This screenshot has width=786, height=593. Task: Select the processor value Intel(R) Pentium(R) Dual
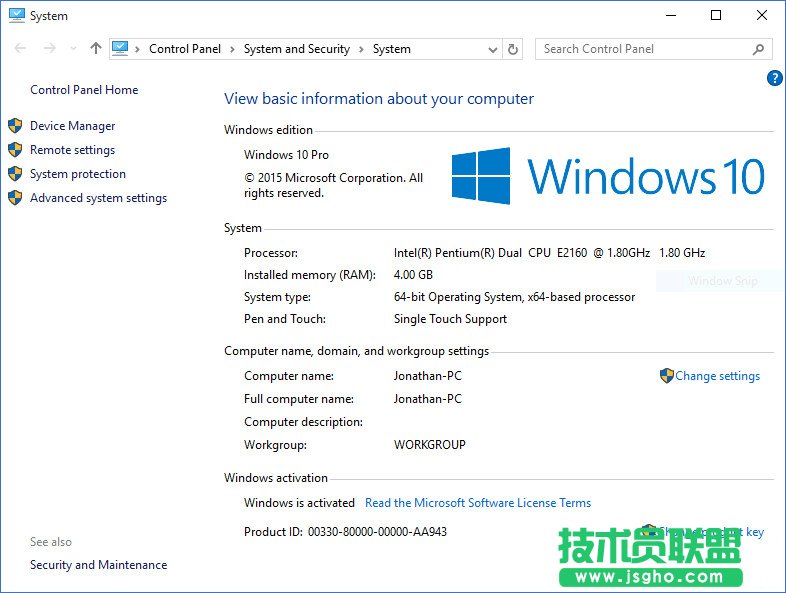(549, 253)
